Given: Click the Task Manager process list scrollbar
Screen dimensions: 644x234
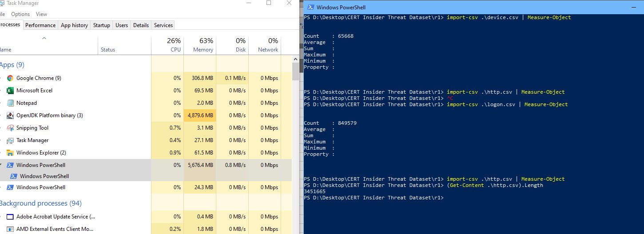Looking at the screenshot, I should click(x=295, y=71).
